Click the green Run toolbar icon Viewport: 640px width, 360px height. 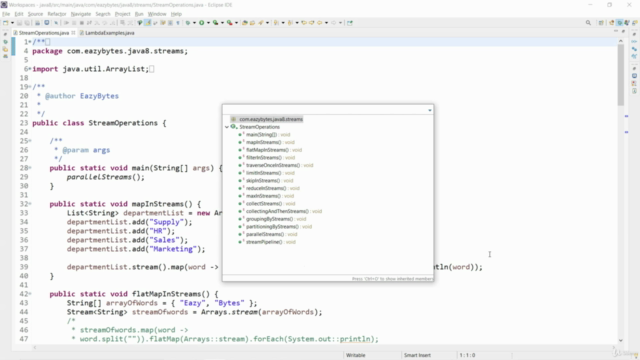202,23
